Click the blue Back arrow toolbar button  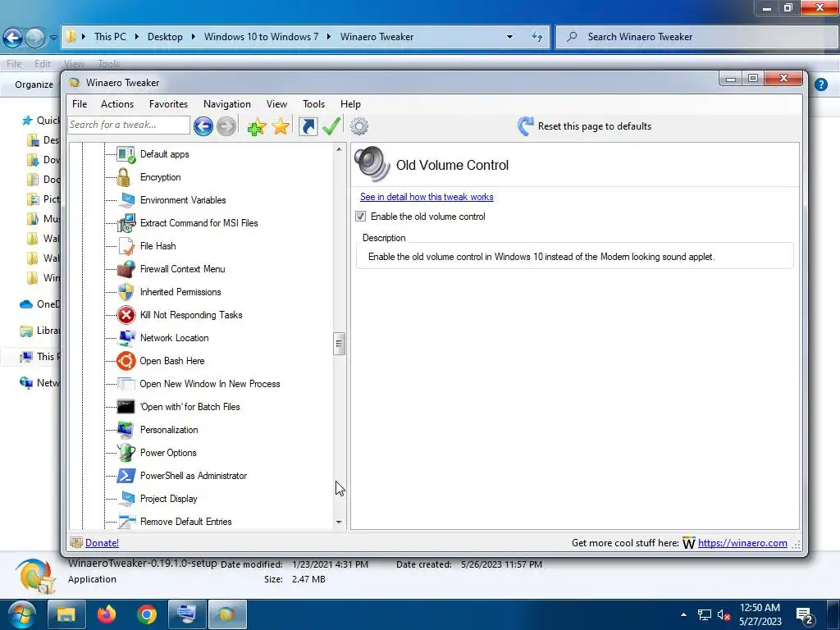click(x=203, y=126)
